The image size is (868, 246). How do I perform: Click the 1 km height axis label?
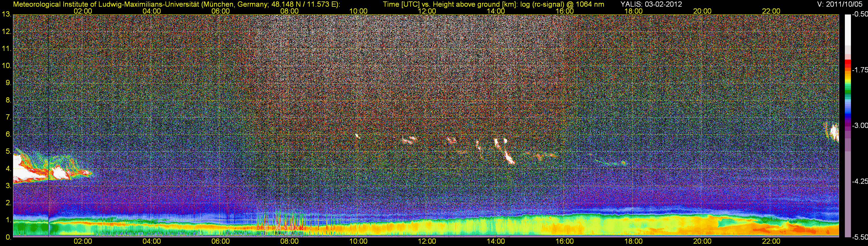click(x=8, y=220)
